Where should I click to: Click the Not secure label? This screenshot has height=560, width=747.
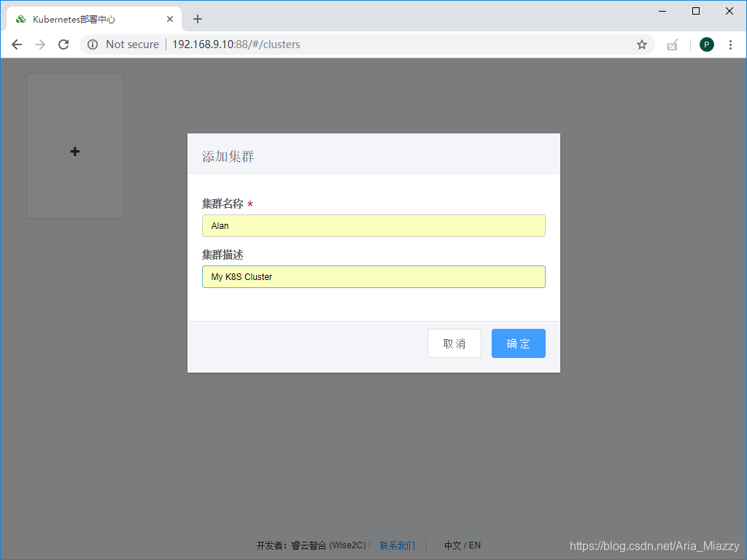tap(133, 44)
